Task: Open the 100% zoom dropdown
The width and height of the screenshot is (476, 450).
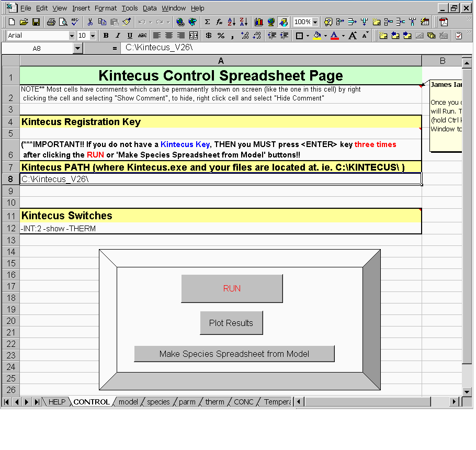Action: click(315, 22)
